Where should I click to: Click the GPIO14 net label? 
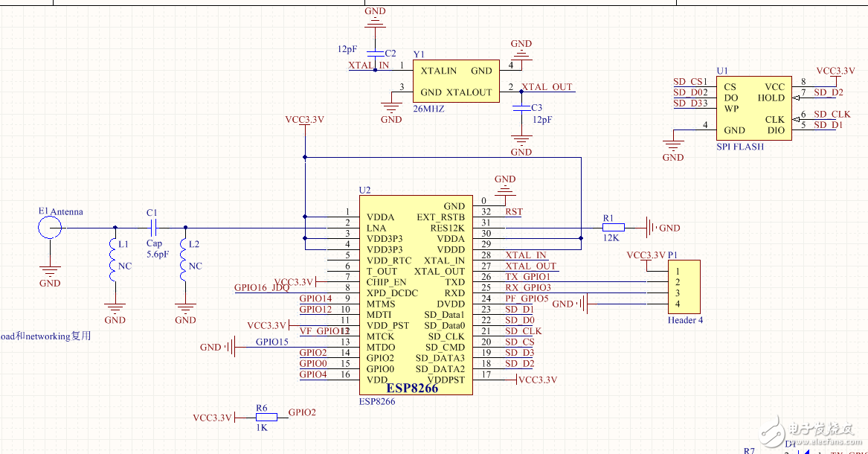click(x=315, y=298)
